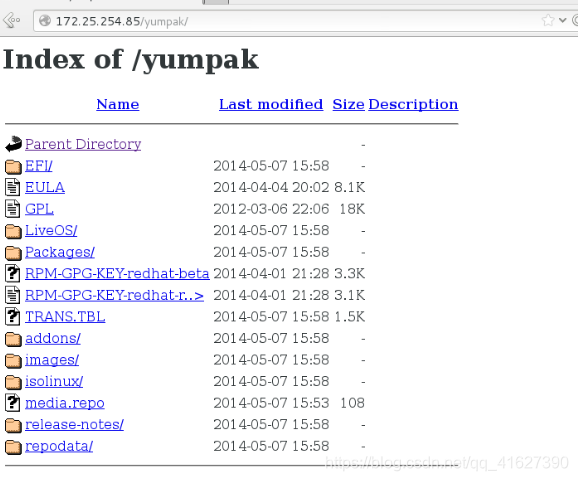Open the repodata/ directory link
The image size is (578, 481).
[59, 446]
